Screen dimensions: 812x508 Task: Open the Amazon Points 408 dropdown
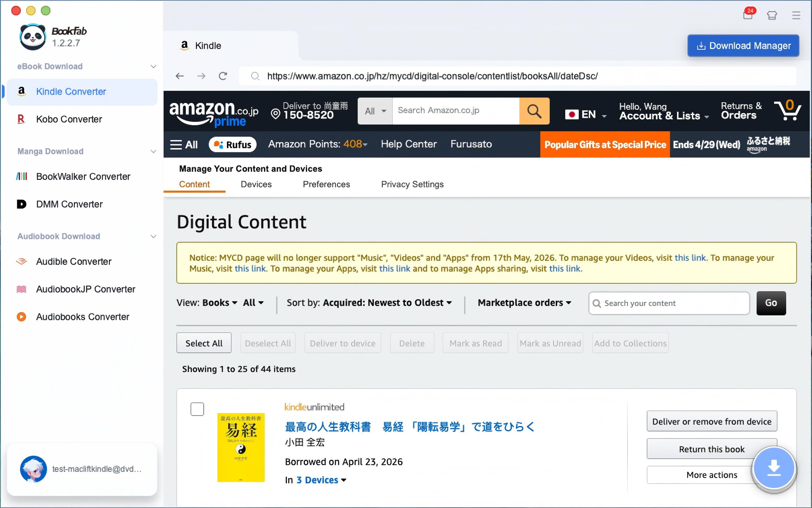click(x=318, y=144)
